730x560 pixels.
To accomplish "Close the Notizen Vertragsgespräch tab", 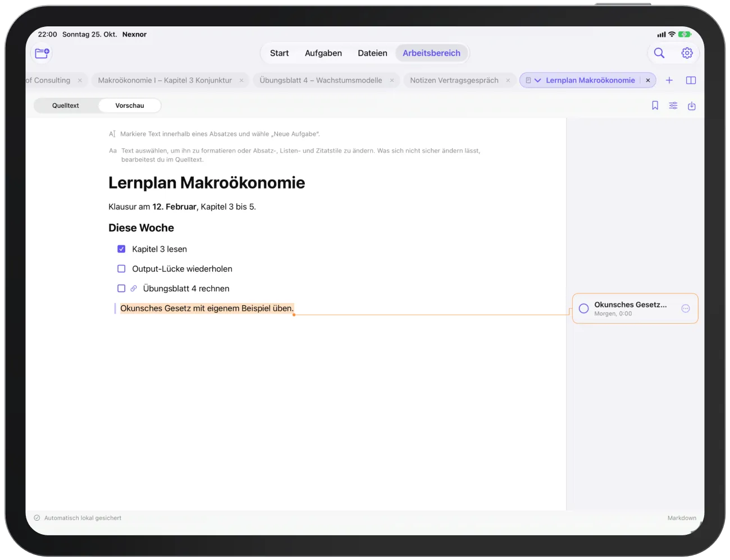I will pyautogui.click(x=508, y=80).
